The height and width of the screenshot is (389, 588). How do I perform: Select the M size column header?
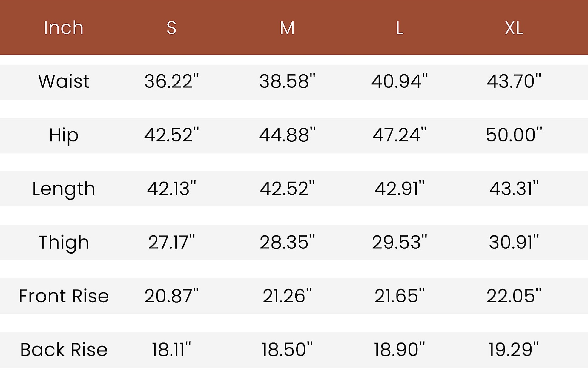(287, 28)
